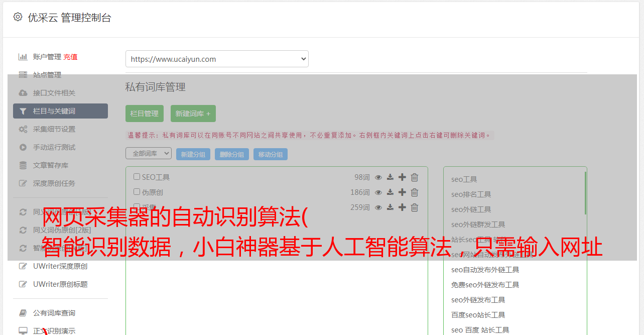Select keyword seo外链发布工具
Image resolution: width=644 pixels, height=335 pixels.
[x=478, y=300]
